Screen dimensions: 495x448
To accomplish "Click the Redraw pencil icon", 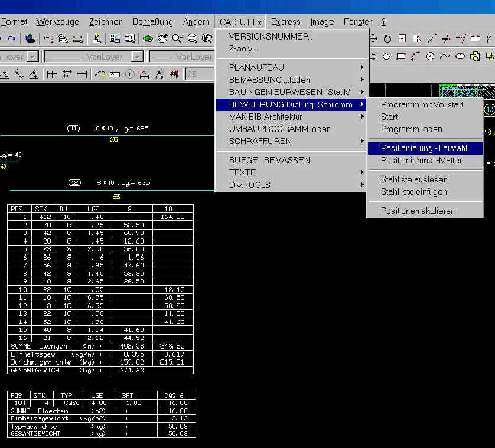I will (97, 38).
